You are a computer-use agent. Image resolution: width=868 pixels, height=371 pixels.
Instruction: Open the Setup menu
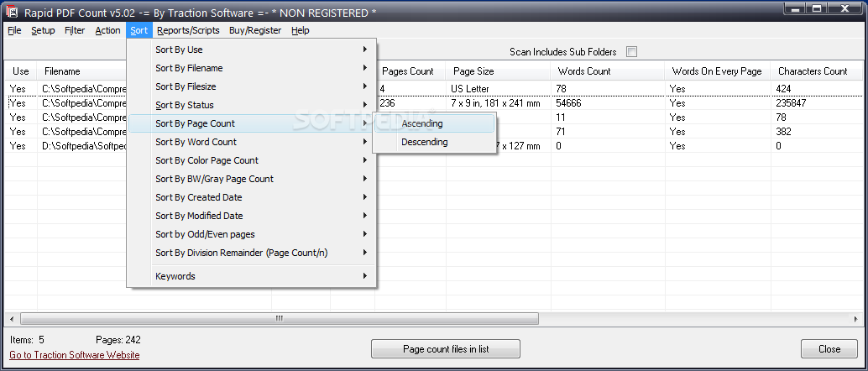click(x=43, y=30)
